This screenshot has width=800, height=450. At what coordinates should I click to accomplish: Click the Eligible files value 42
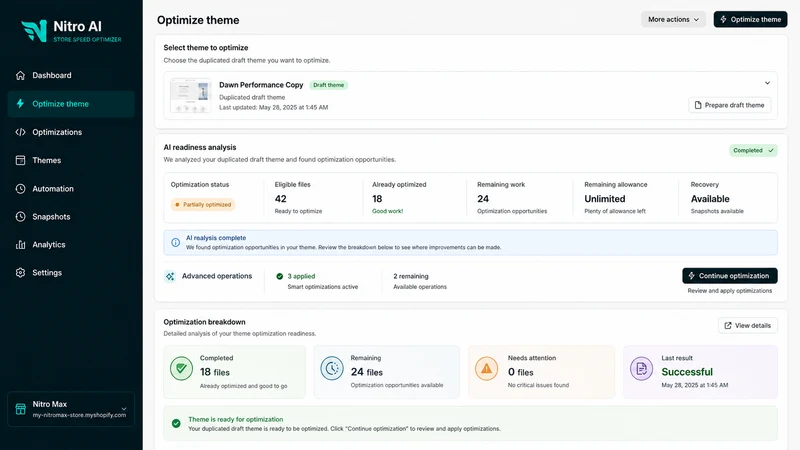pyautogui.click(x=281, y=199)
